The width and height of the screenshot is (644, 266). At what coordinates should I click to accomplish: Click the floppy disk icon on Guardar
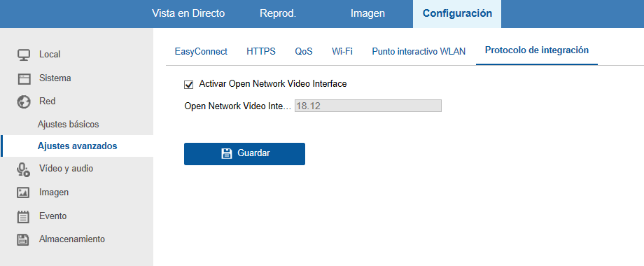(x=227, y=153)
